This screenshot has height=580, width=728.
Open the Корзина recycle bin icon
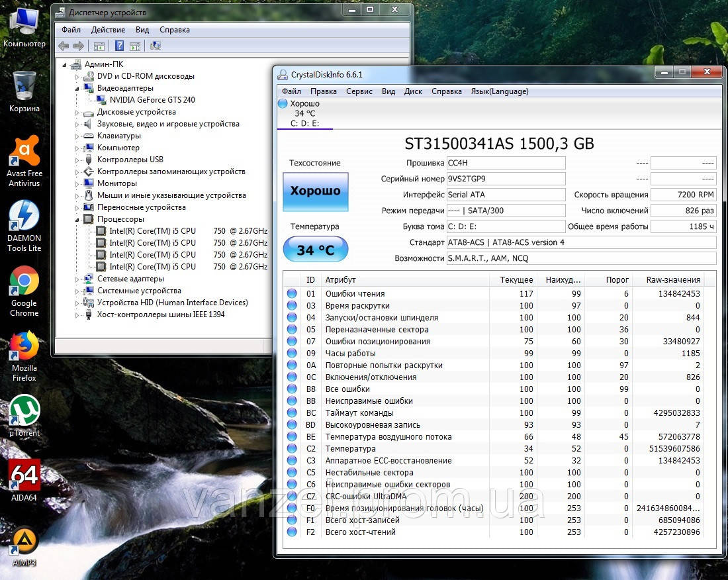[x=24, y=91]
